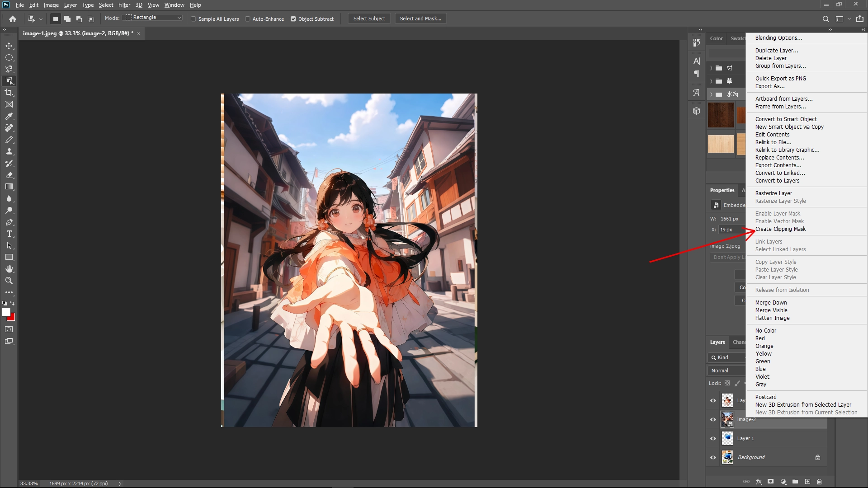Click the Create new layer icon
Viewport: 868px width, 488px height.
[808, 482]
